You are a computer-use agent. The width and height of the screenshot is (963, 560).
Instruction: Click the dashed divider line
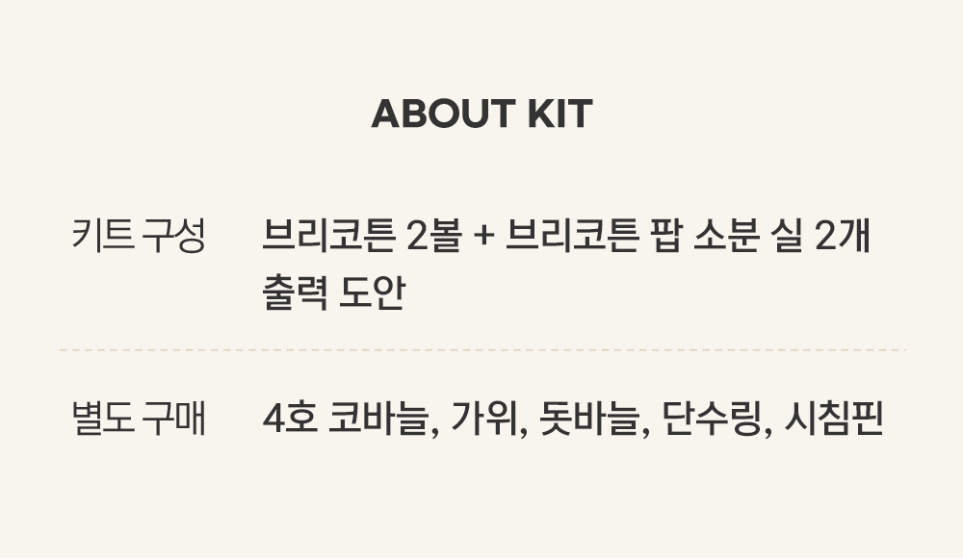click(481, 350)
